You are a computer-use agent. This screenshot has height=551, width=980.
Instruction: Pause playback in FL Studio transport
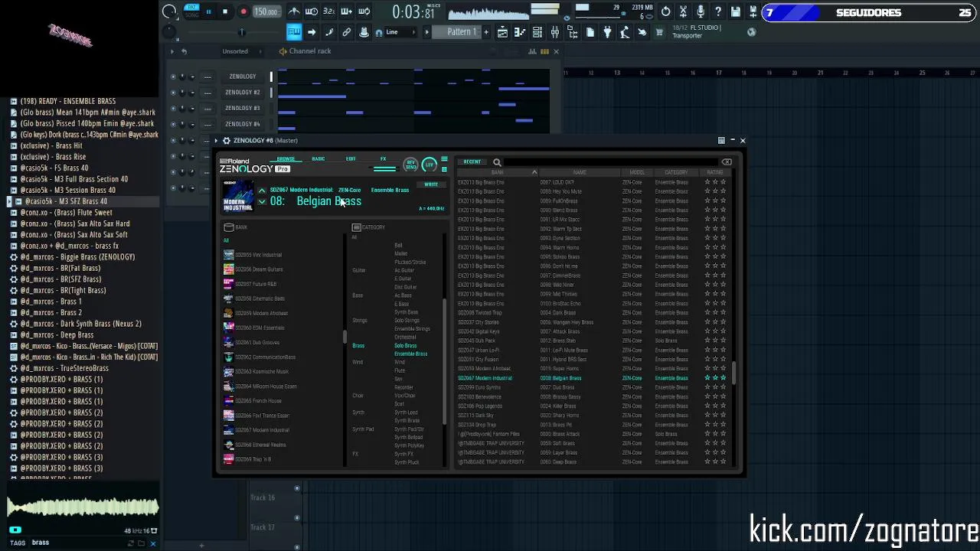coord(208,11)
